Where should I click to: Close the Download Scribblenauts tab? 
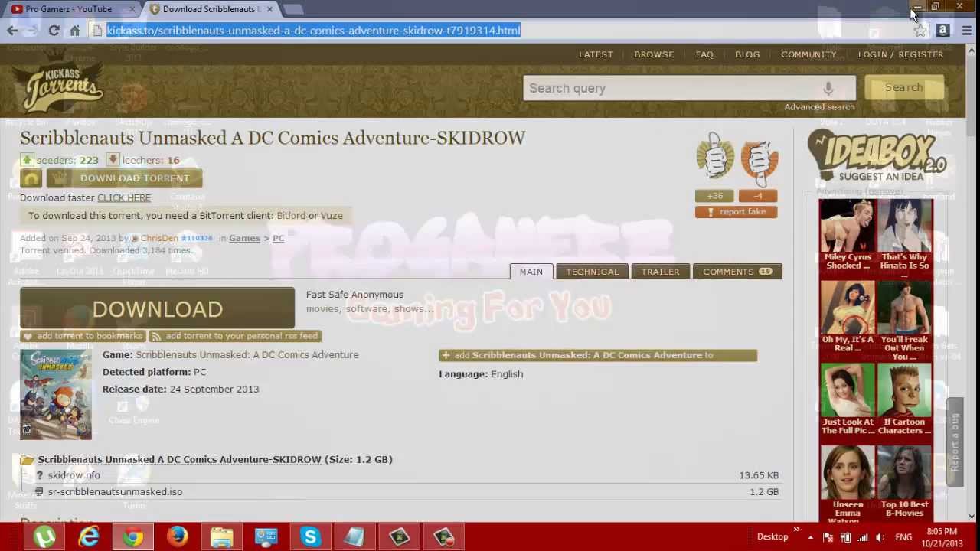pyautogui.click(x=268, y=9)
